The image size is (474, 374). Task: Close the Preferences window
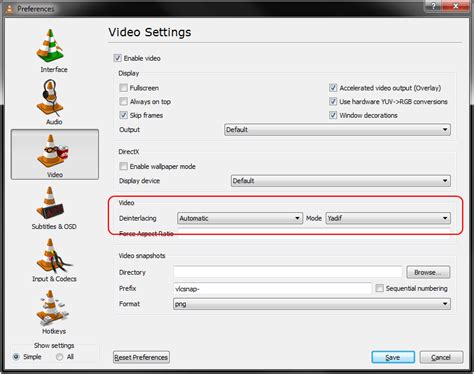point(455,6)
